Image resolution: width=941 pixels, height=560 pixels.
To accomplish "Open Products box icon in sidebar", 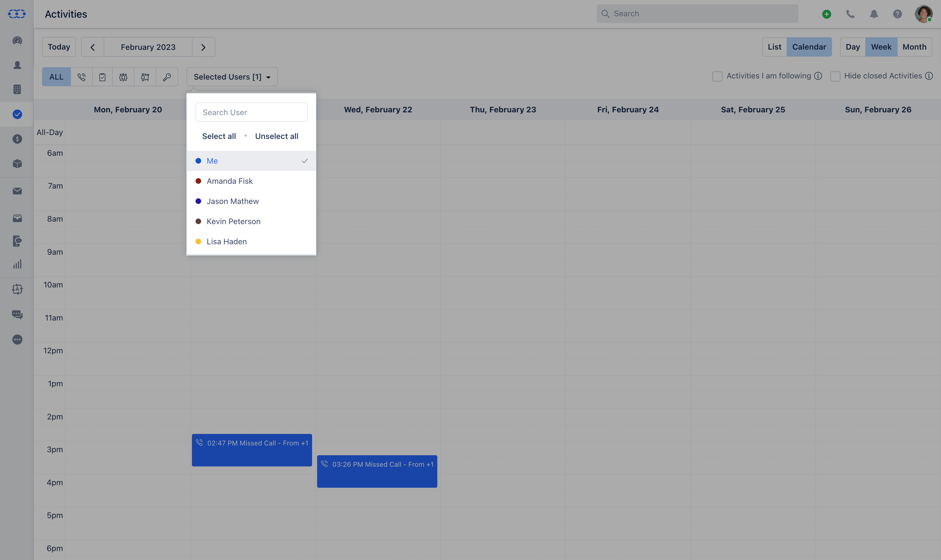I will pos(17,163).
